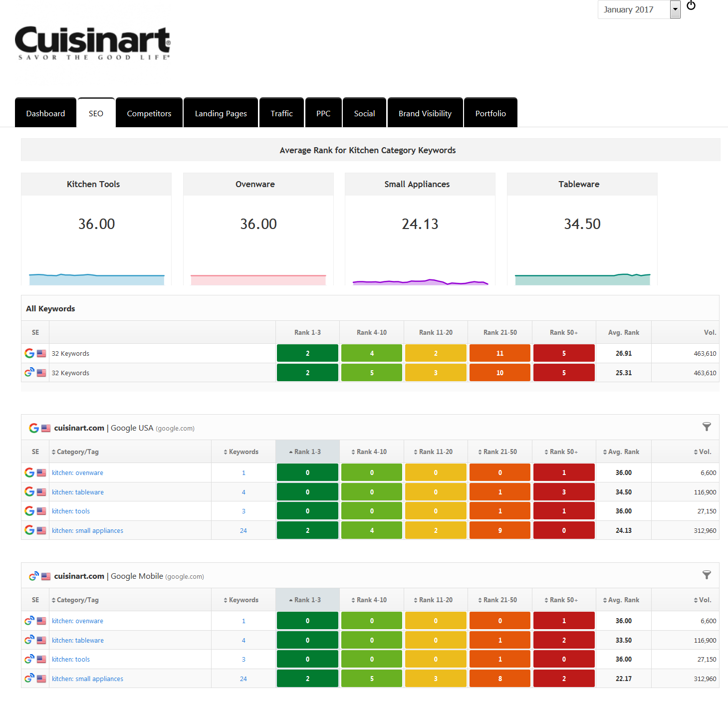The height and width of the screenshot is (708, 728).
Task: Click Google Mobile icon in mobile panel header
Action: click(x=33, y=576)
